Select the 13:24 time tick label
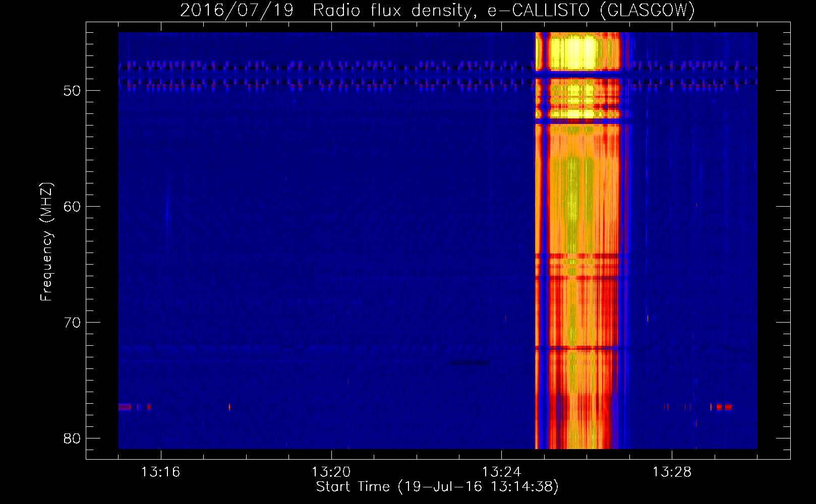This screenshot has height=504, width=816. [501, 472]
